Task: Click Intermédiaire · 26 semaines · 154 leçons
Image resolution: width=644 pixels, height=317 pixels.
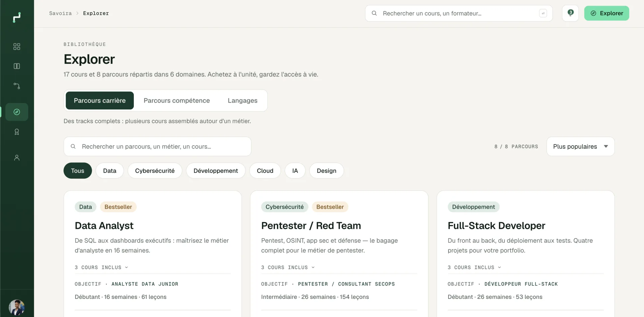Action: (315, 297)
